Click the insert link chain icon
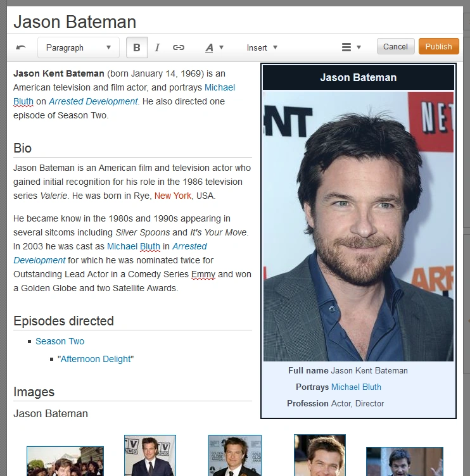The width and height of the screenshot is (470, 476). tap(179, 47)
